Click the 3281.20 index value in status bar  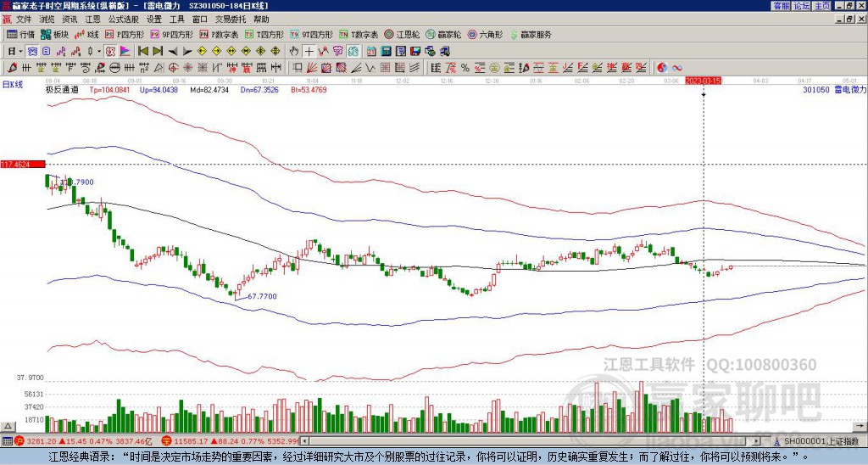click(x=42, y=441)
